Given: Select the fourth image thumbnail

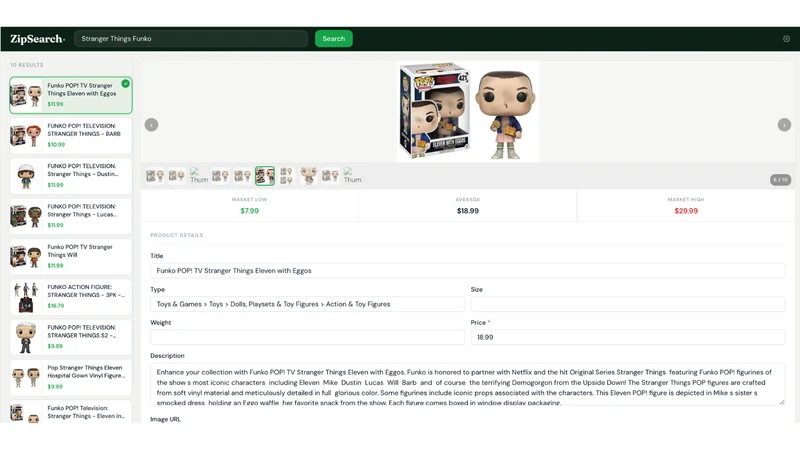Looking at the screenshot, I should 220,176.
